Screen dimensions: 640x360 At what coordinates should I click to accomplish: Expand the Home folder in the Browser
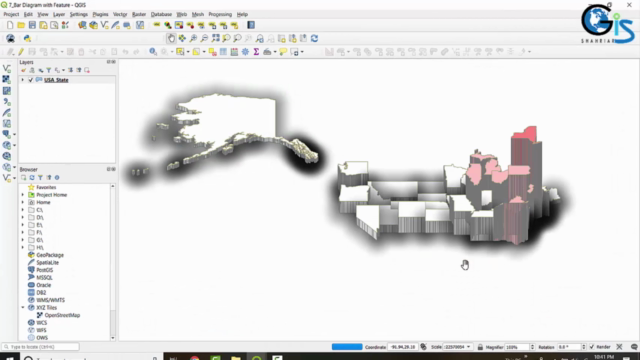[22, 202]
